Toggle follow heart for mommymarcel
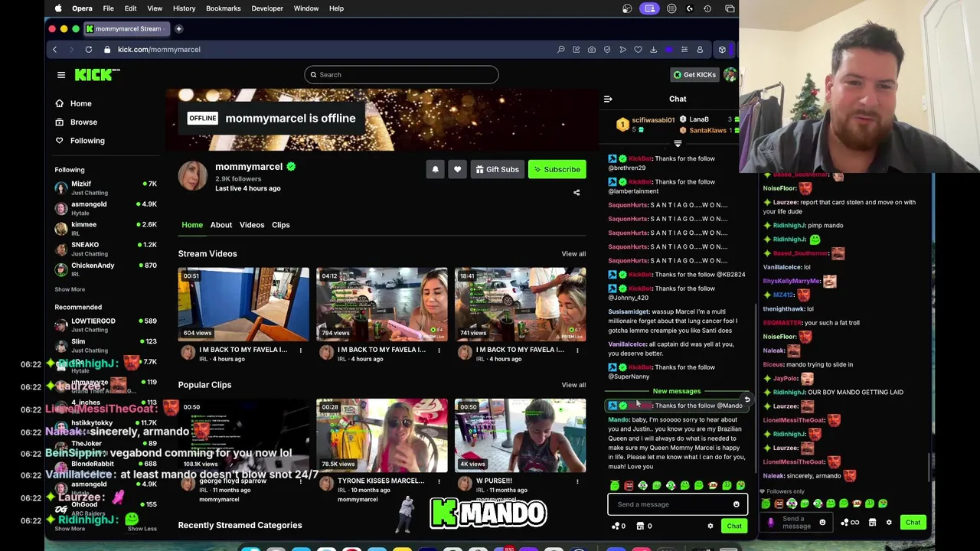The height and width of the screenshot is (551, 980). (457, 169)
